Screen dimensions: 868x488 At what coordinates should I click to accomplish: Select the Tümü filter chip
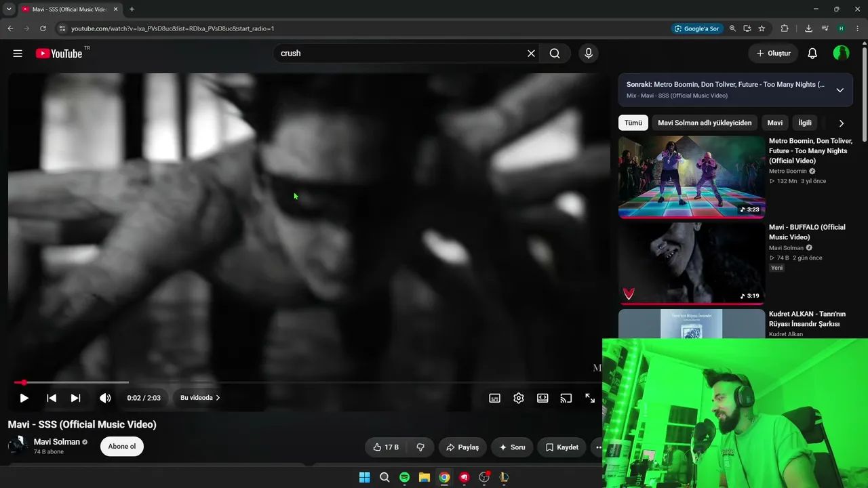tap(633, 123)
